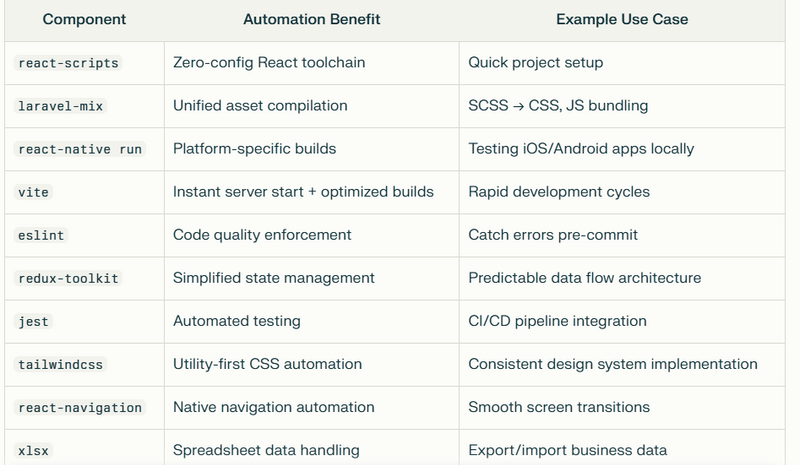Select the jest code tag
Screen dimensions: 800x465
click(34, 322)
